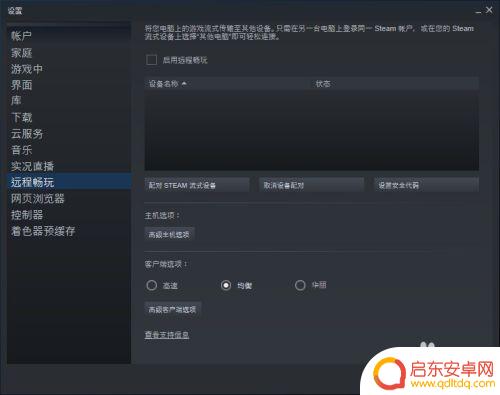Select the 华丽 radio option
Image resolution: width=500 pixels, height=395 pixels.
pos(300,285)
